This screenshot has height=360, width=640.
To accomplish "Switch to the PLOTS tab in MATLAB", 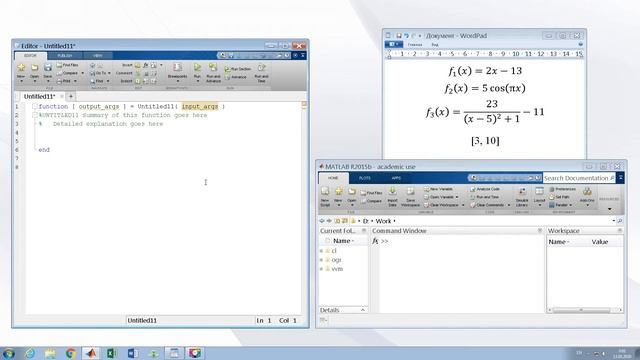I will 364,178.
